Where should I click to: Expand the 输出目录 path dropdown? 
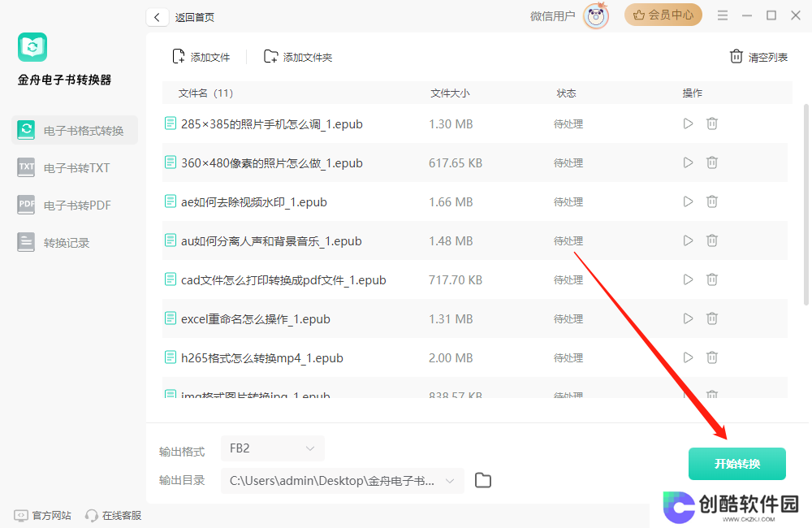(450, 481)
